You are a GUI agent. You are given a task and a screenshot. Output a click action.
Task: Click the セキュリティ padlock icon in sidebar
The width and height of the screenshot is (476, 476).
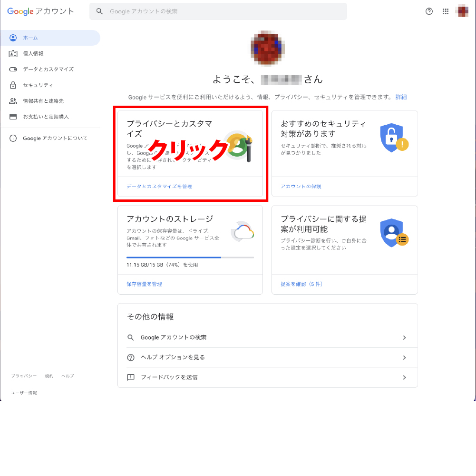(13, 85)
